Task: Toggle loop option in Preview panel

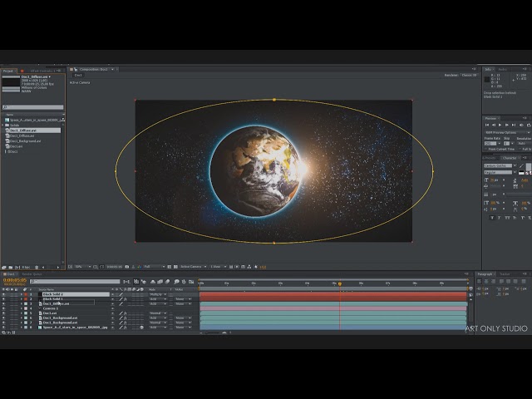Action: 529,126
